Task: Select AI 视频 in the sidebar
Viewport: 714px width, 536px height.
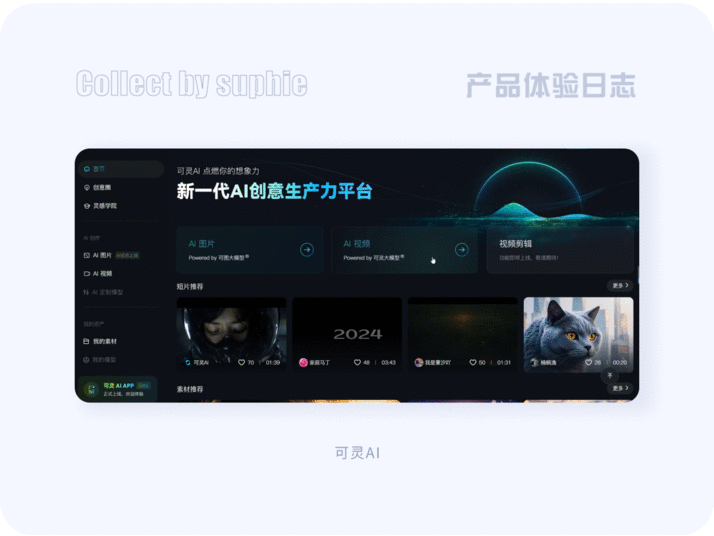Action: pos(98,274)
